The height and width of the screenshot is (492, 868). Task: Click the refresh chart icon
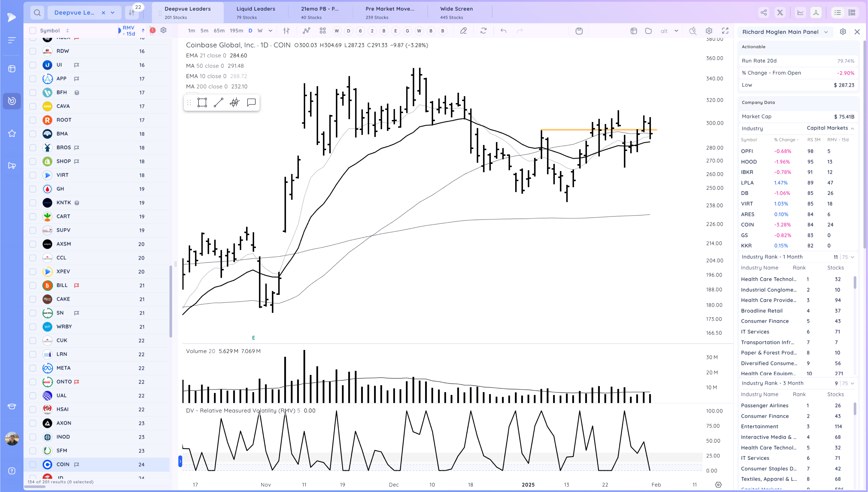483,31
